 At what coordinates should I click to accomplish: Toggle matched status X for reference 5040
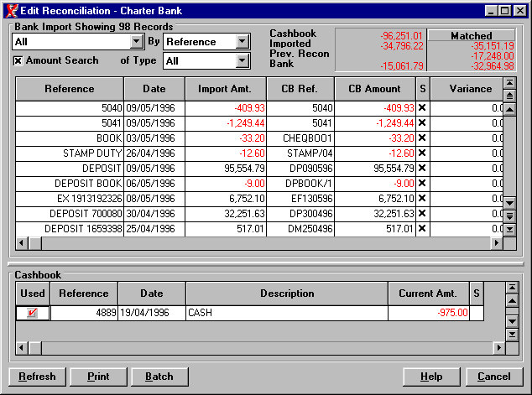(x=422, y=108)
